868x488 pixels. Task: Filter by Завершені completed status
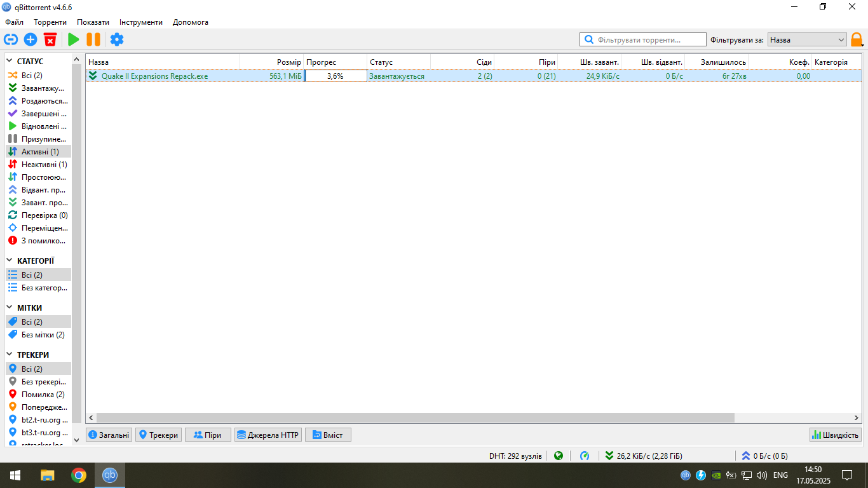(38, 114)
